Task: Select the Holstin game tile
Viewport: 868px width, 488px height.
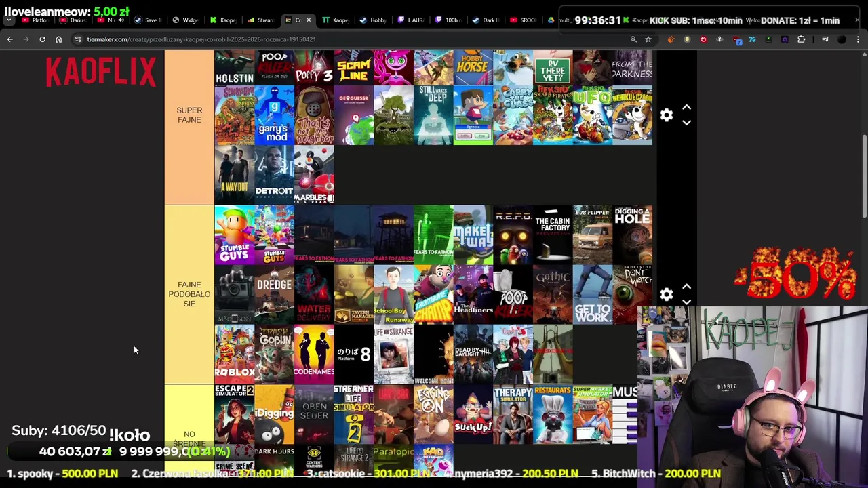Action: click(234, 68)
